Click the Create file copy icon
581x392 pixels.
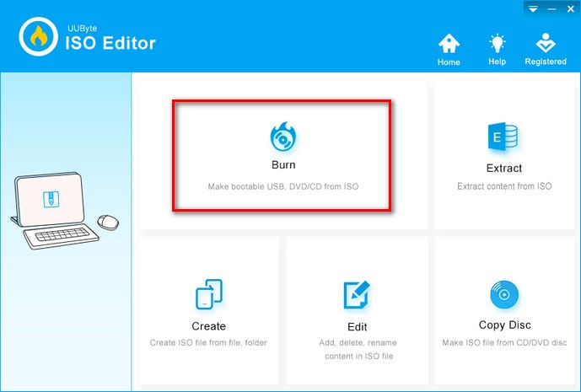coord(208,294)
